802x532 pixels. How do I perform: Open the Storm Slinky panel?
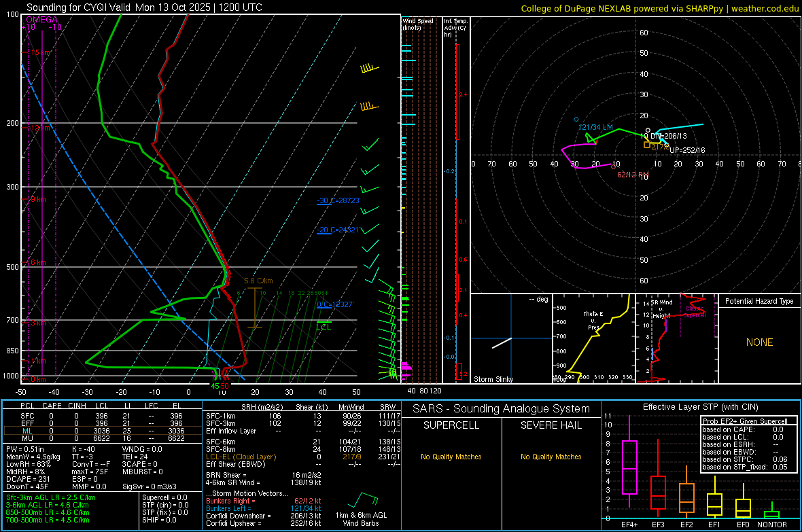511,338
